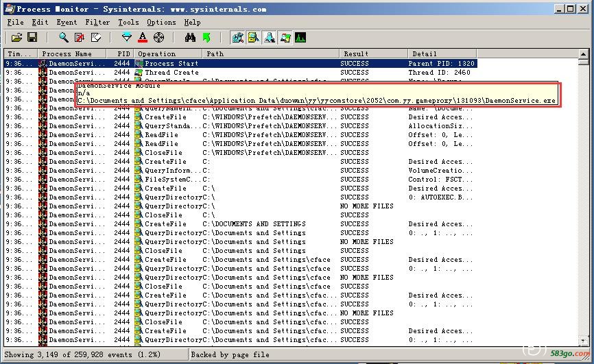Viewport: 594px width, 364px height.
Task: Click the file icon in the QueryStanda... row
Action: click(x=139, y=125)
